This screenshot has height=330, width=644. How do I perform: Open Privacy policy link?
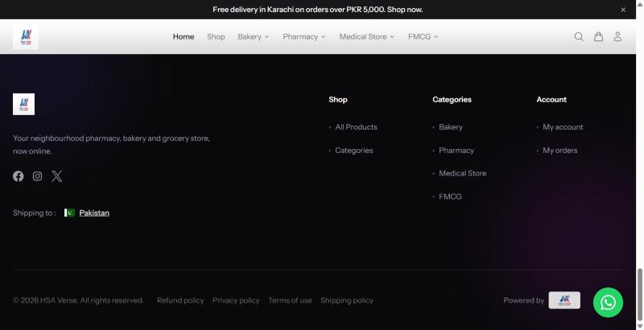click(236, 300)
